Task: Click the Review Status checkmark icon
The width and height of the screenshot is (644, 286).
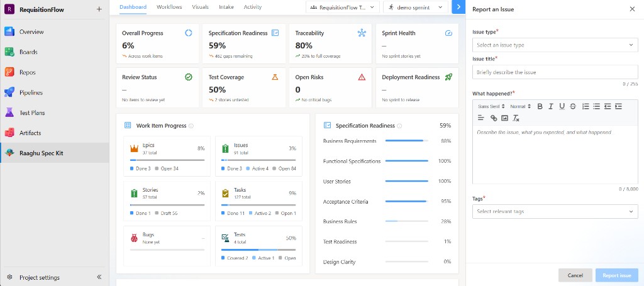Action: [x=189, y=77]
